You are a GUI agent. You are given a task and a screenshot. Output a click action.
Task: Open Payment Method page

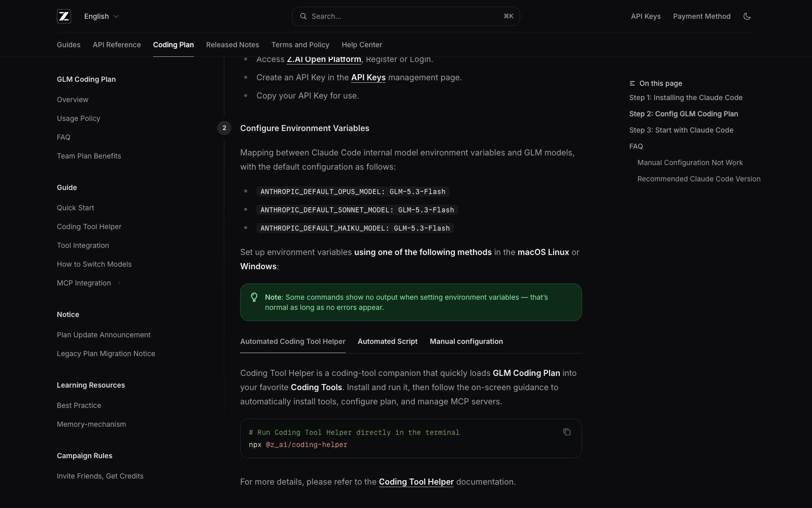click(702, 16)
